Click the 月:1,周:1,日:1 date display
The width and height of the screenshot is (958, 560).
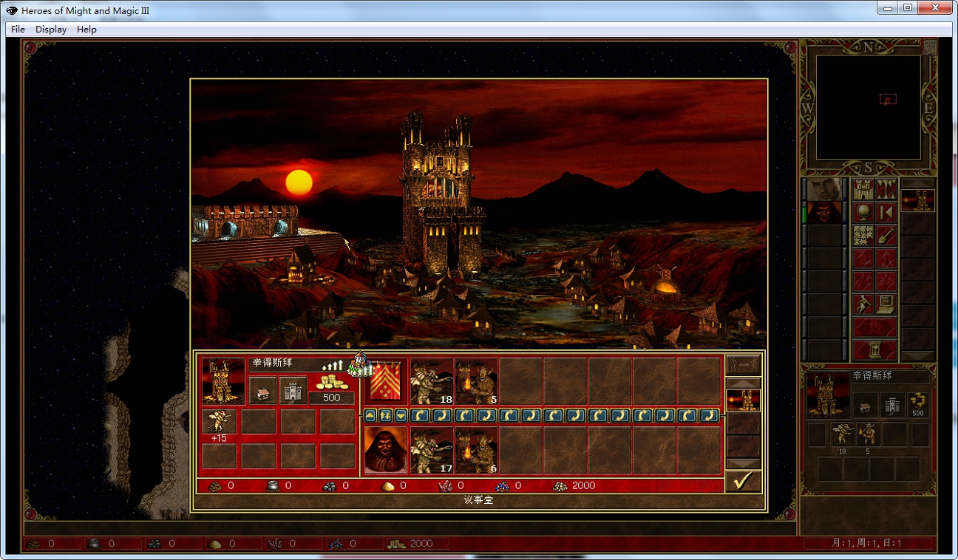pos(866,544)
